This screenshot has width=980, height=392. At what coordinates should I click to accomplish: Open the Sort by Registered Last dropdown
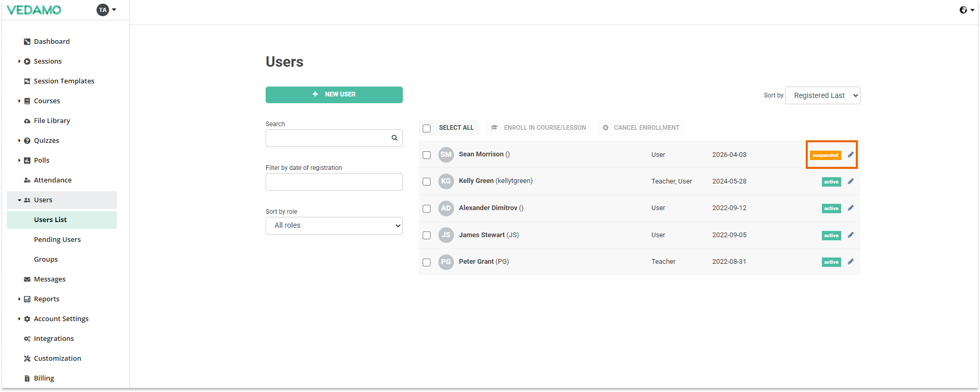822,95
